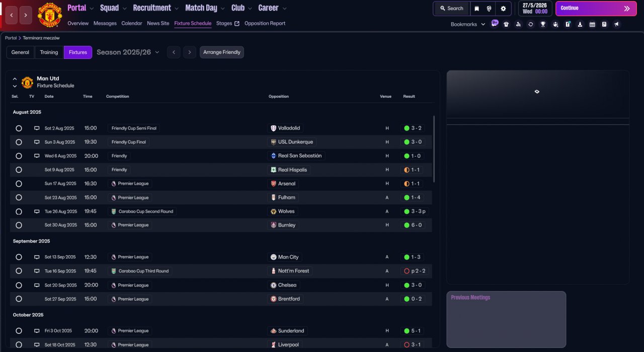The height and width of the screenshot is (352, 644).
Task: Open the player search bookmark icon
Action: 518,24
